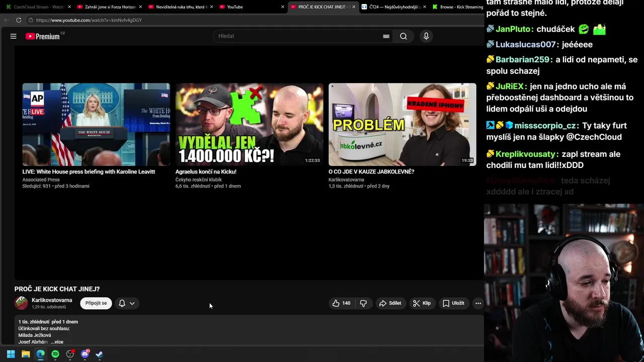The image size is (644, 362).
Task: Reload the page with refresh icon
Action: click(19, 20)
